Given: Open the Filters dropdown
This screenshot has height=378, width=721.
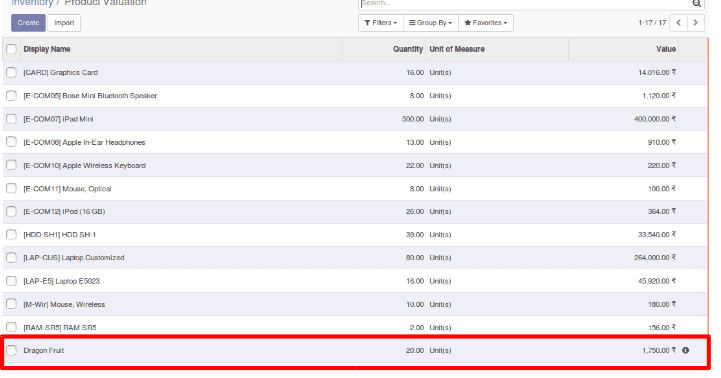Looking at the screenshot, I should coord(381,23).
